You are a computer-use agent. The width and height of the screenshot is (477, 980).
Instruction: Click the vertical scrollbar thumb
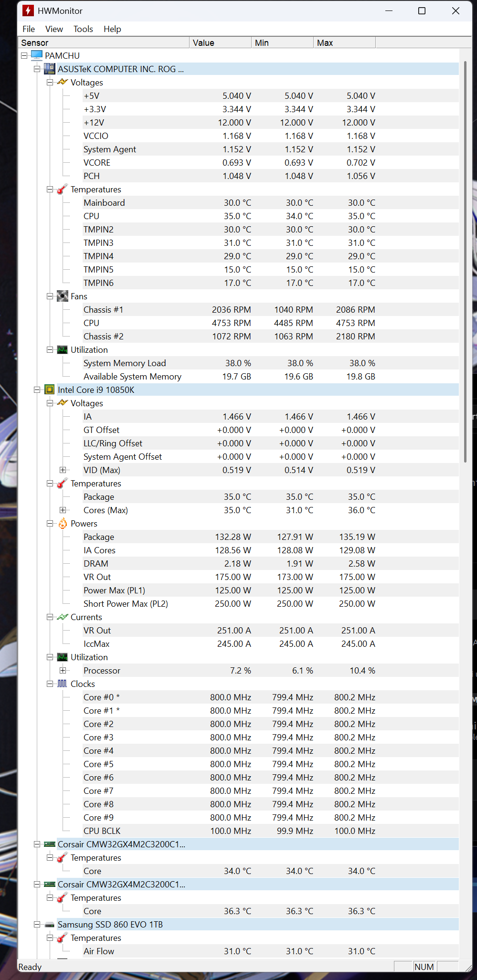pos(465,262)
